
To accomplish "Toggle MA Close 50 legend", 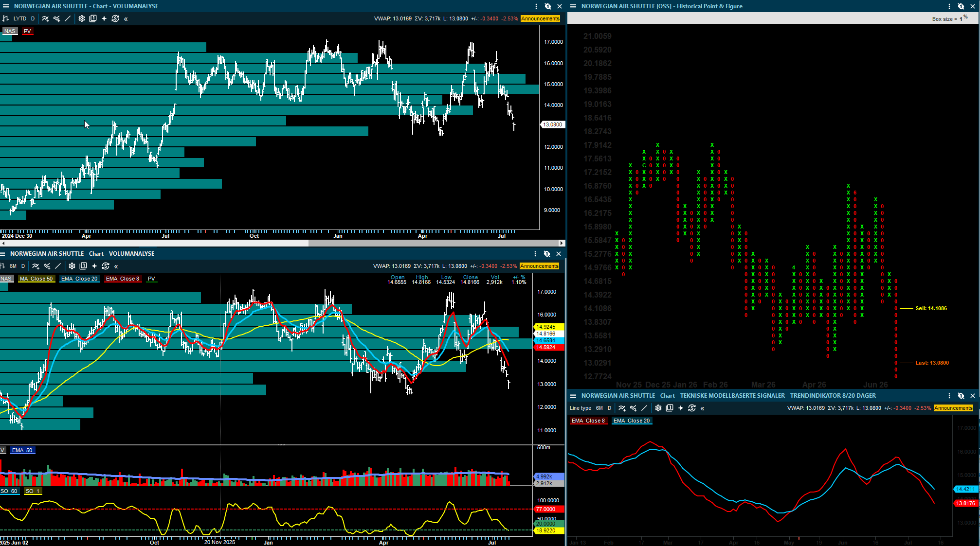I will tap(36, 279).
